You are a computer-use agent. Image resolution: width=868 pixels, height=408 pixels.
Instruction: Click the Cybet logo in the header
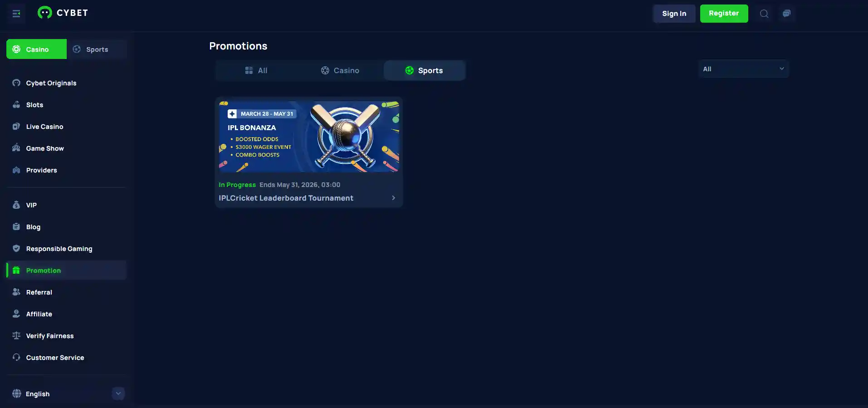tap(63, 13)
